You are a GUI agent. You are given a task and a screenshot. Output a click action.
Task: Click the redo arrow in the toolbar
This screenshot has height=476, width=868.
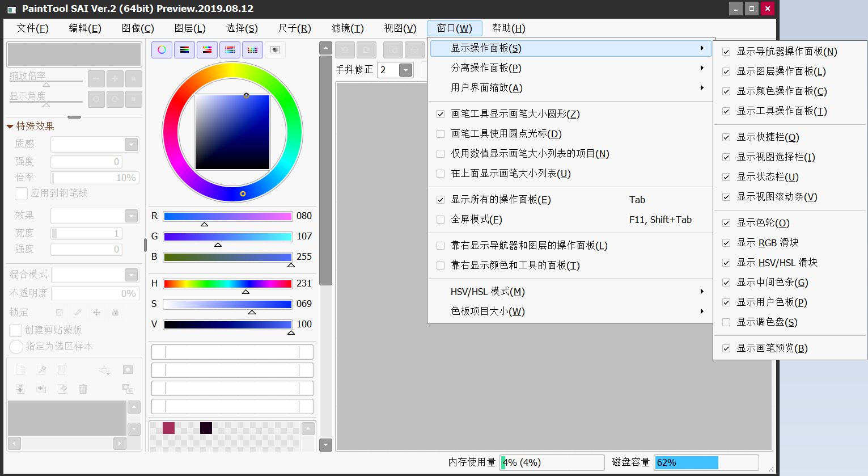point(366,50)
